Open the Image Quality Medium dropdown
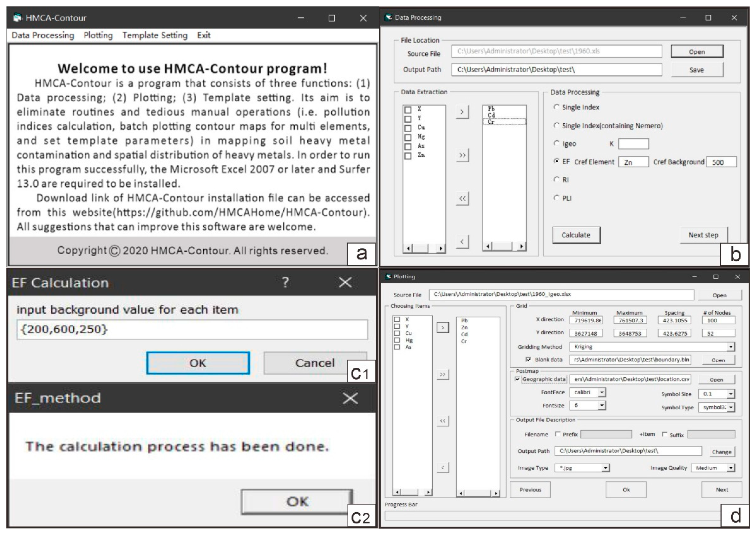 [731, 468]
